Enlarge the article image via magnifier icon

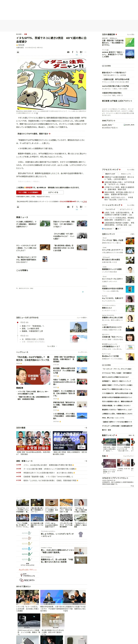point(37,113)
